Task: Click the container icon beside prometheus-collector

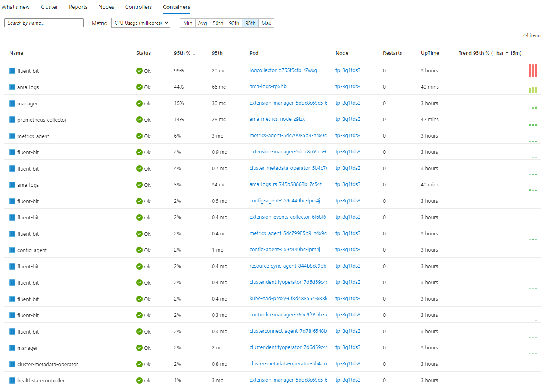Action: (12, 120)
